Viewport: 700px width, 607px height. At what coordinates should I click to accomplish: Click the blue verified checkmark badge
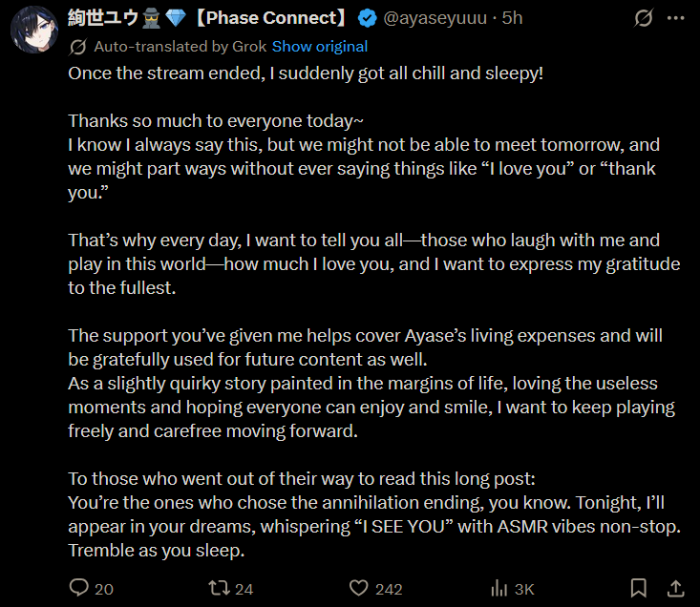pos(366,19)
